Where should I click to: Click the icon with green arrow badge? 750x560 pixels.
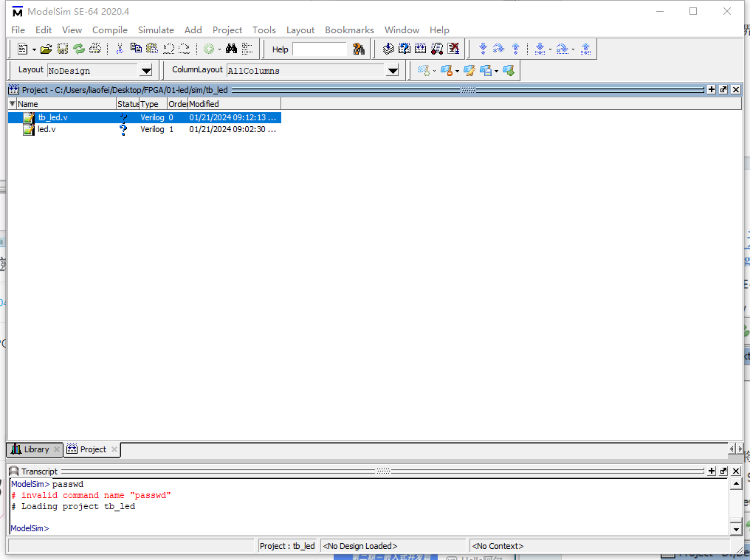tap(509, 71)
